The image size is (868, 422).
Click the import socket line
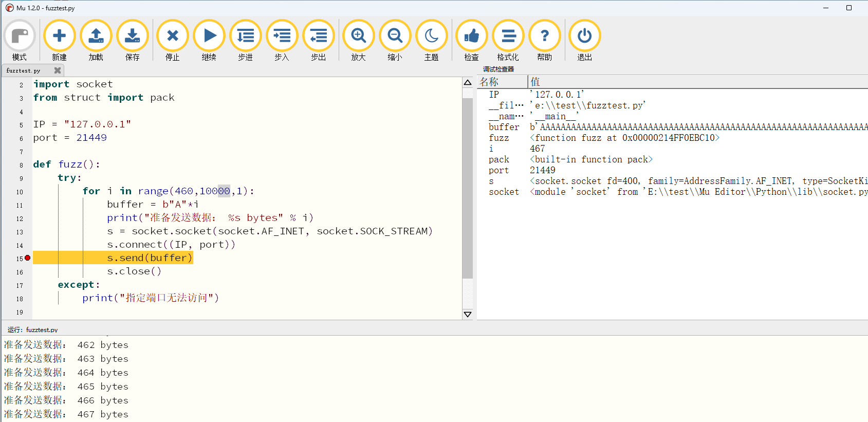click(73, 84)
